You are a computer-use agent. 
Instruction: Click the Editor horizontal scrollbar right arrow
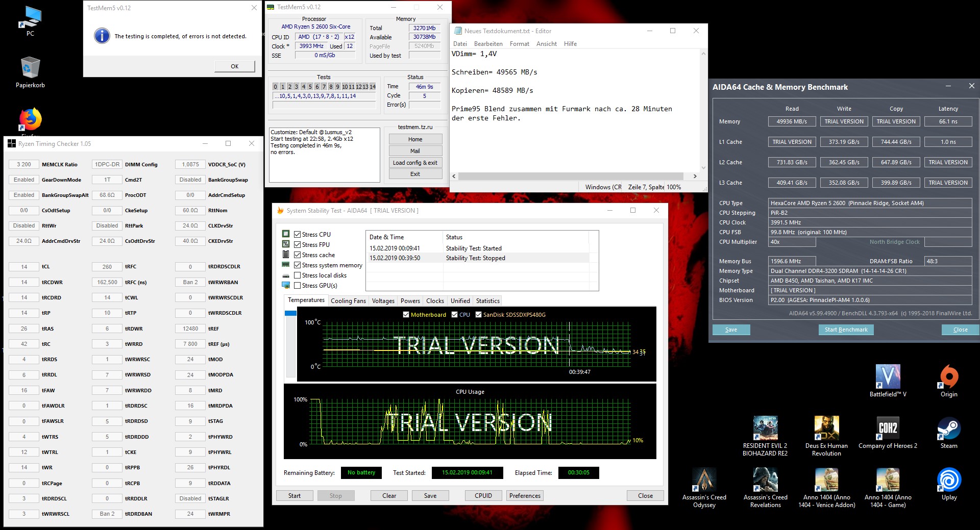[x=695, y=176]
